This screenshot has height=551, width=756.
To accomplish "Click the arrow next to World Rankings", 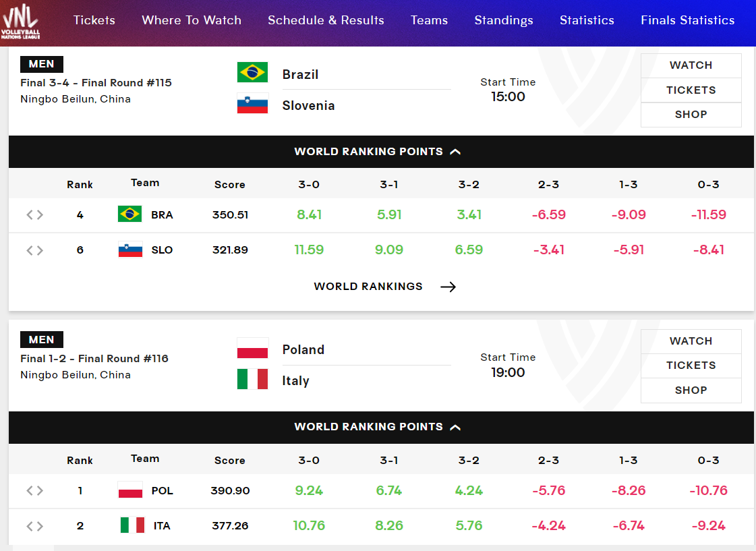I will (x=448, y=287).
